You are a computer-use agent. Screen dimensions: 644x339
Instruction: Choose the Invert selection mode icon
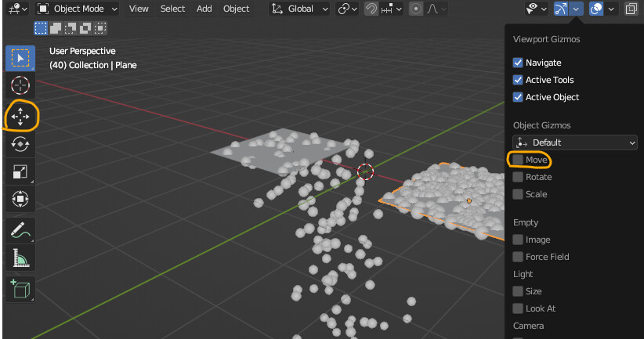85,28
